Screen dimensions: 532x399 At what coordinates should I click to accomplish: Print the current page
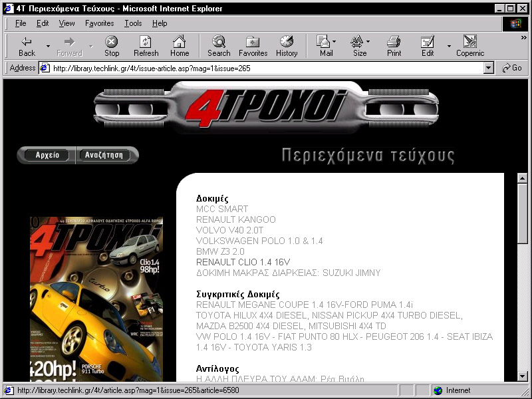tap(394, 47)
